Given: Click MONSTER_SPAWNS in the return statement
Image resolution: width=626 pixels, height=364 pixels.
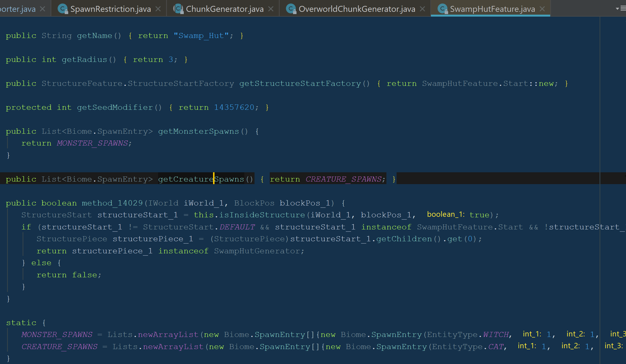Looking at the screenshot, I should pyautogui.click(x=92, y=143).
